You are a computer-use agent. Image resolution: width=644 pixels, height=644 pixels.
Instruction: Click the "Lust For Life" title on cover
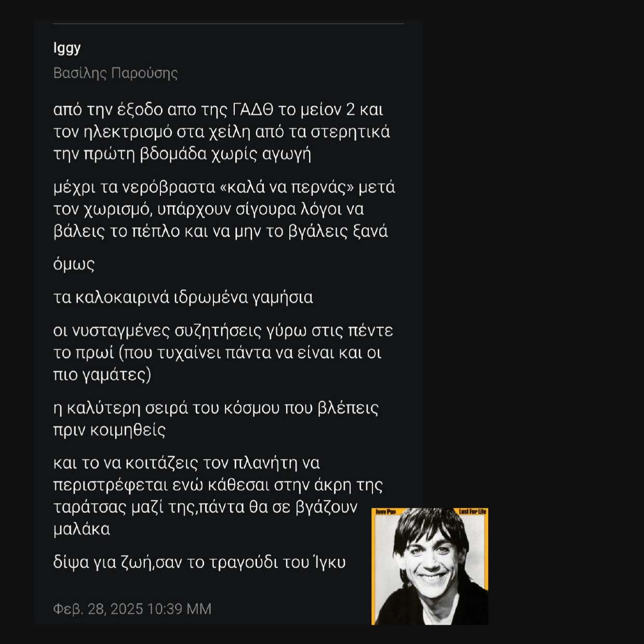pos(473,512)
